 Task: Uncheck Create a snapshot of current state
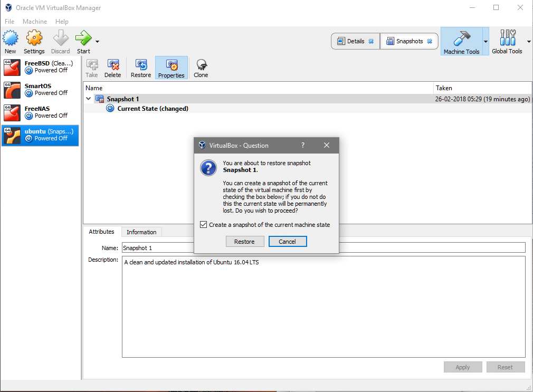pos(204,225)
